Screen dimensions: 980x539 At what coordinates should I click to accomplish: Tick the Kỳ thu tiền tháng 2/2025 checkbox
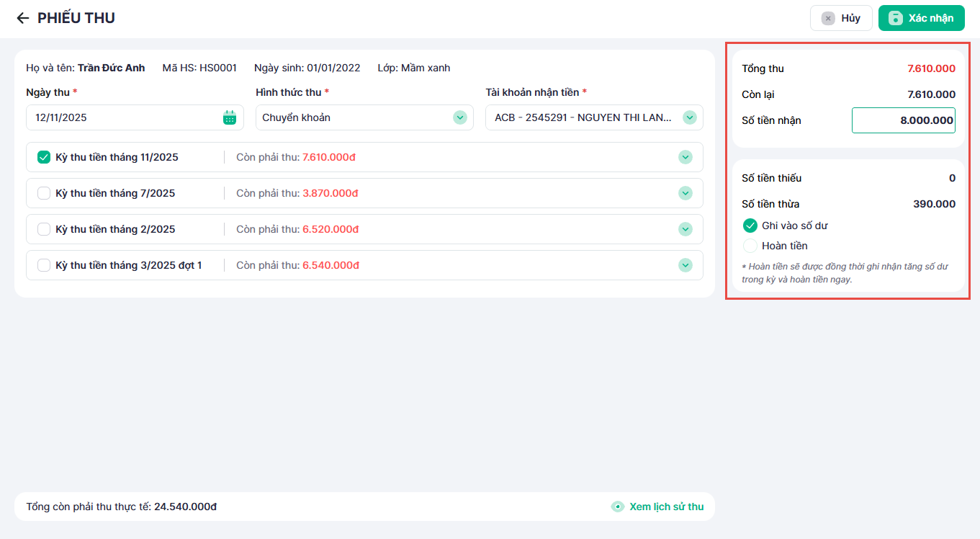[x=44, y=229]
